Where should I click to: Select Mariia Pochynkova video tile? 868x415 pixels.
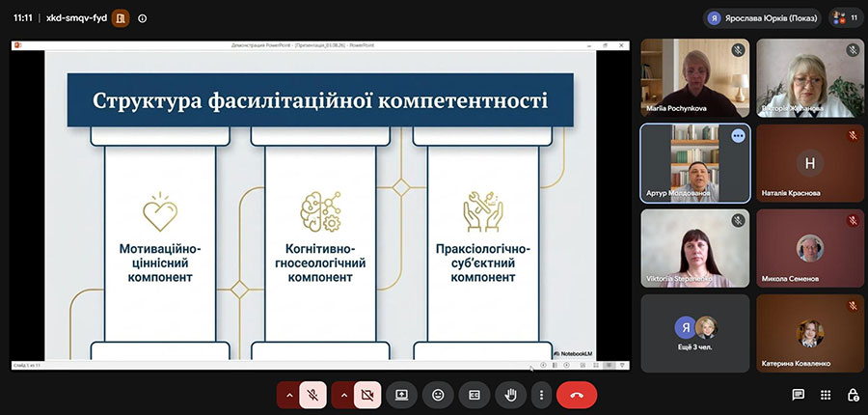point(695,77)
